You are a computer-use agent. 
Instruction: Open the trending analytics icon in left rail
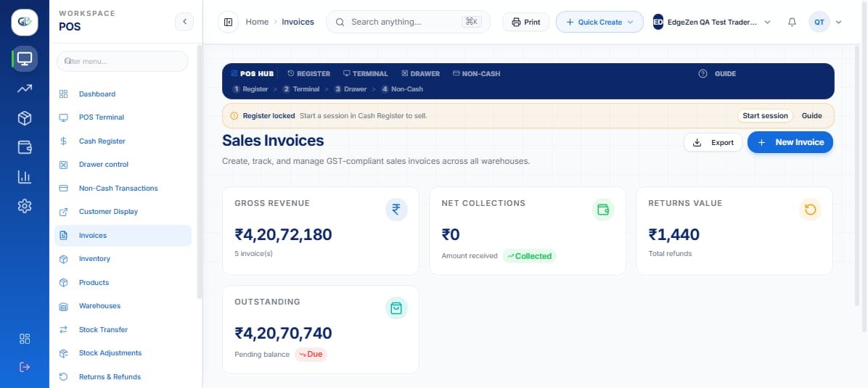(x=25, y=88)
